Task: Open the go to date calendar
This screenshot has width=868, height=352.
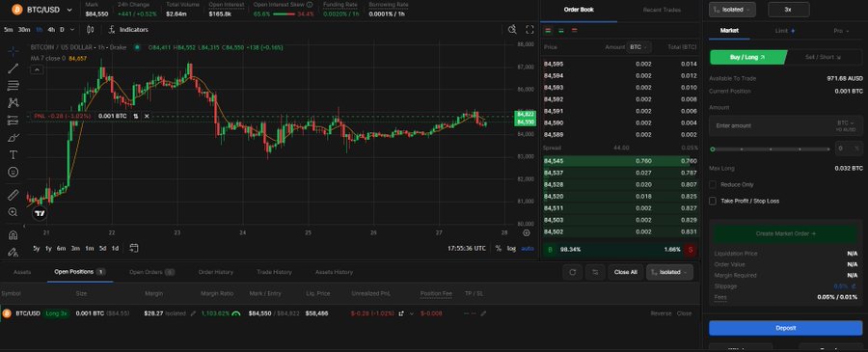Action: 133,248
